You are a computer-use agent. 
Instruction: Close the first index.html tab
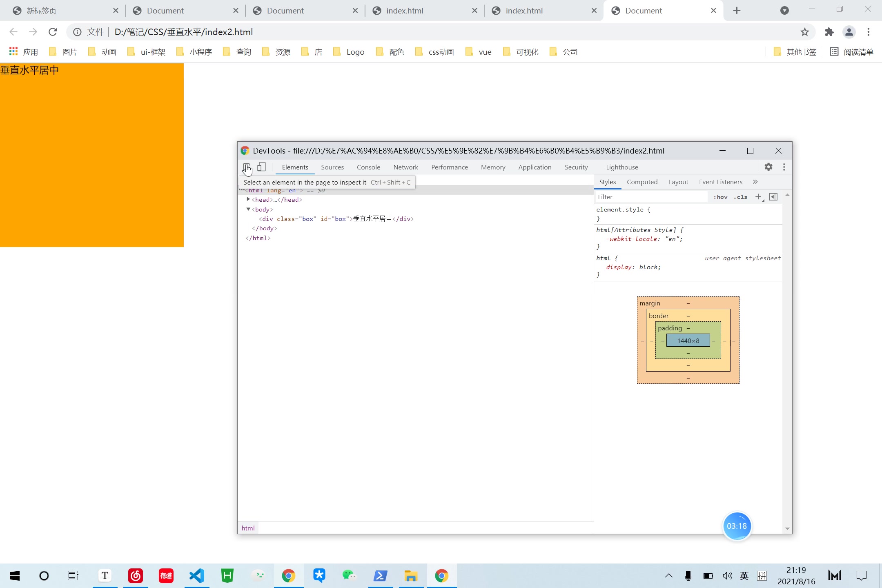coord(474,11)
